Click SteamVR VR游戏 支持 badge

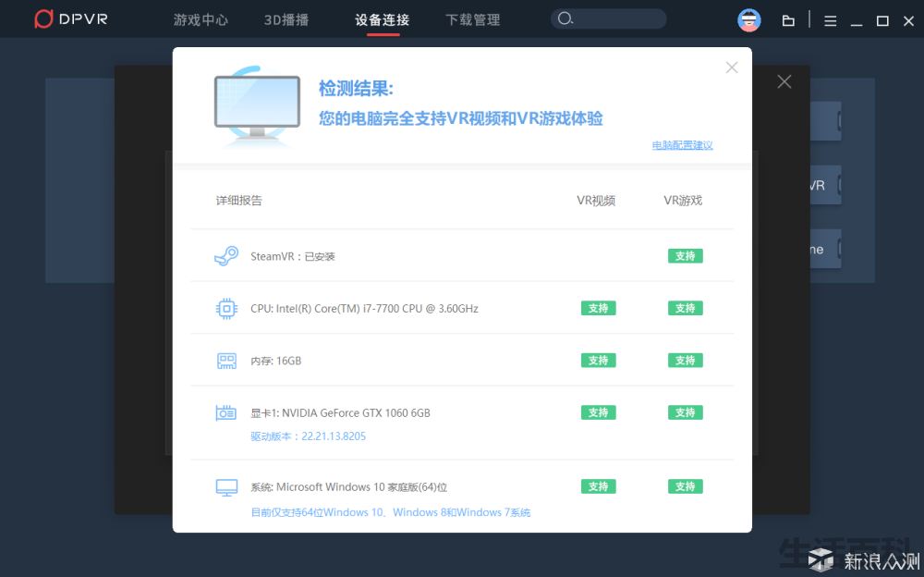pos(686,256)
